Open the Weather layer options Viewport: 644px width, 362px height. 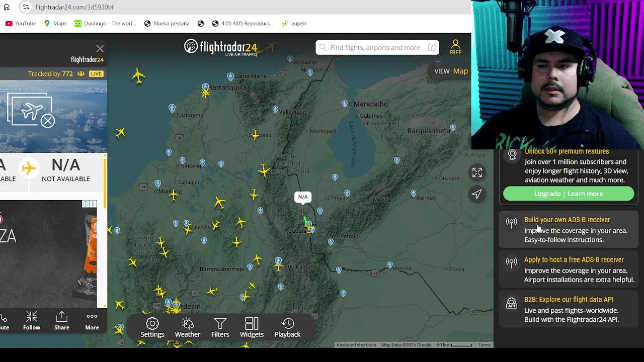[x=187, y=327]
